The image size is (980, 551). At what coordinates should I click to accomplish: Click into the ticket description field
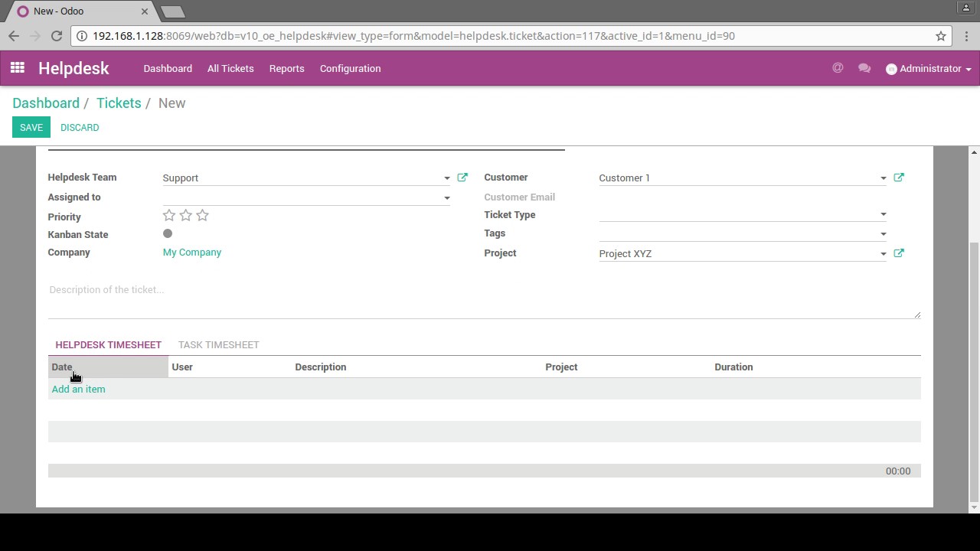tap(484, 299)
